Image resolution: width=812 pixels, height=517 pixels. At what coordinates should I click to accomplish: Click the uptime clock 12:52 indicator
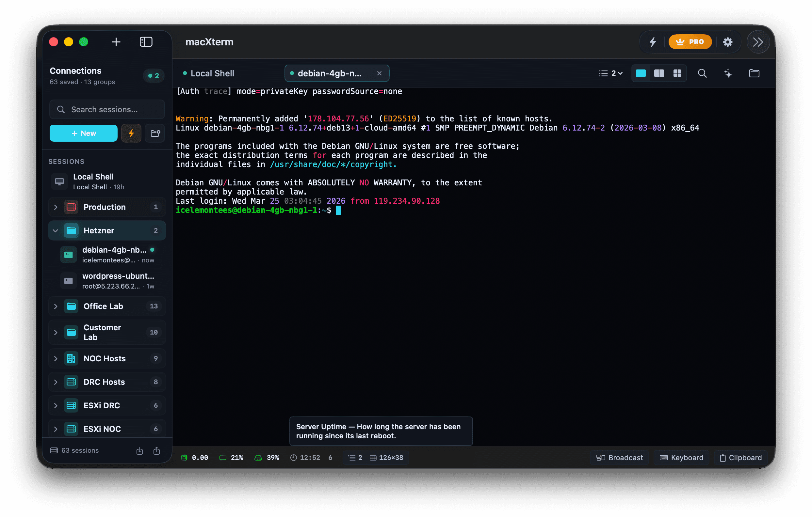point(305,457)
